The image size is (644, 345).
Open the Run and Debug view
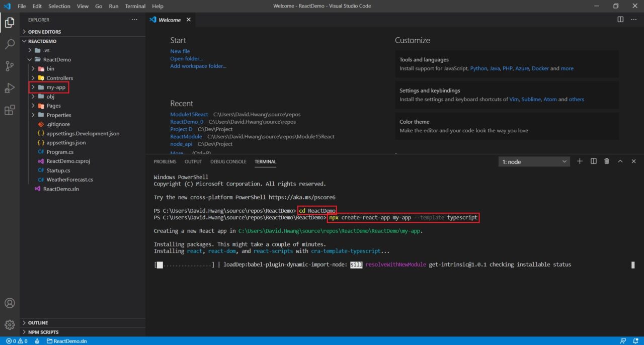10,89
